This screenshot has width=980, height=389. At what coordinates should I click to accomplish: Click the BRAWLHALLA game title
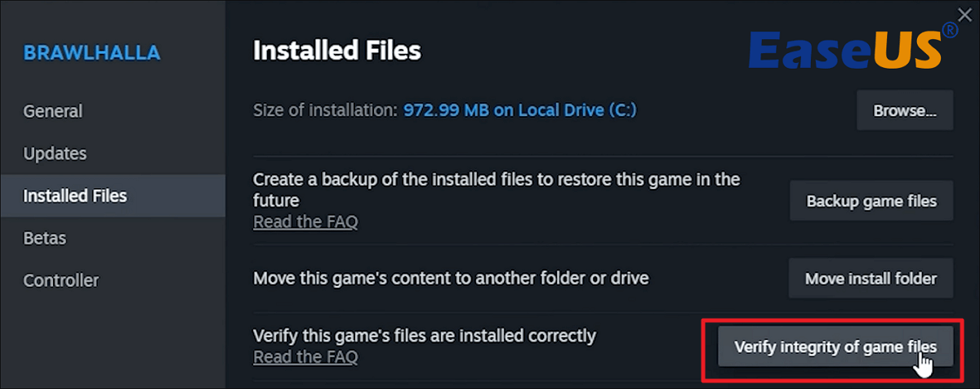(91, 54)
